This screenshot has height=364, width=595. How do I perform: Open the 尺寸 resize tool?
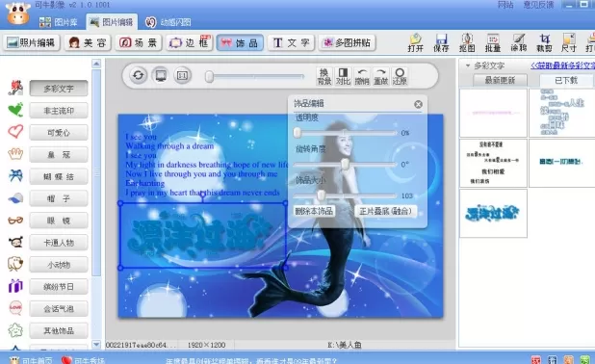pyautogui.click(x=569, y=42)
